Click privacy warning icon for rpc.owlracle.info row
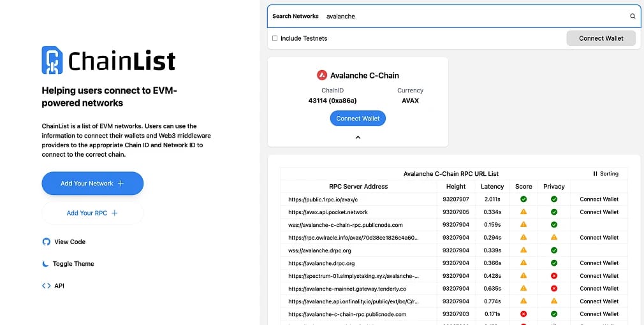The image size is (644, 325). (554, 237)
